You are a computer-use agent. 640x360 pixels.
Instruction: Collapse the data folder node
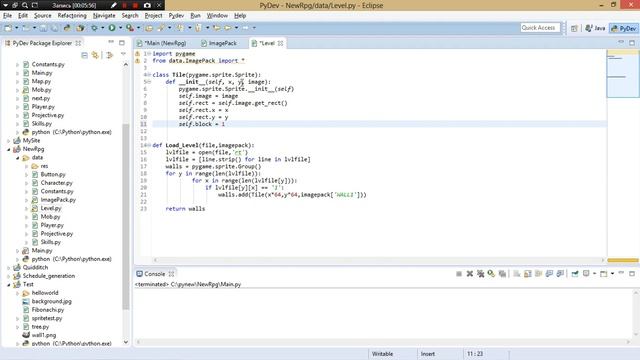pos(18,158)
